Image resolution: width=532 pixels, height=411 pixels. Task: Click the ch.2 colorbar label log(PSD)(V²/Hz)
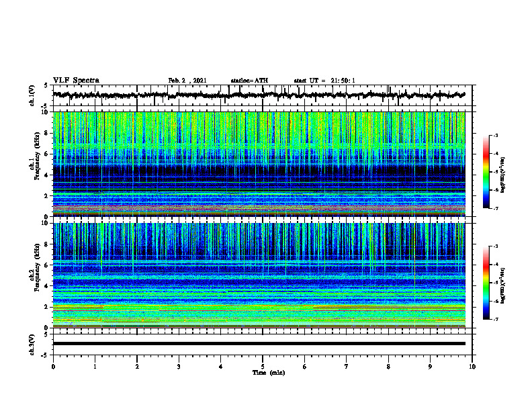[503, 285]
